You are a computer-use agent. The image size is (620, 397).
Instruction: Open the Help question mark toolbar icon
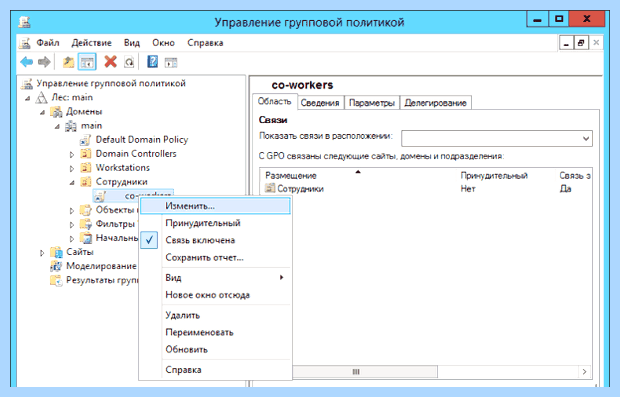tap(152, 62)
